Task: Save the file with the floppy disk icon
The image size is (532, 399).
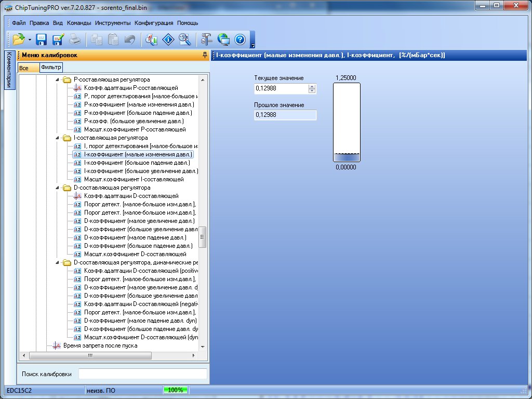Action: click(42, 39)
